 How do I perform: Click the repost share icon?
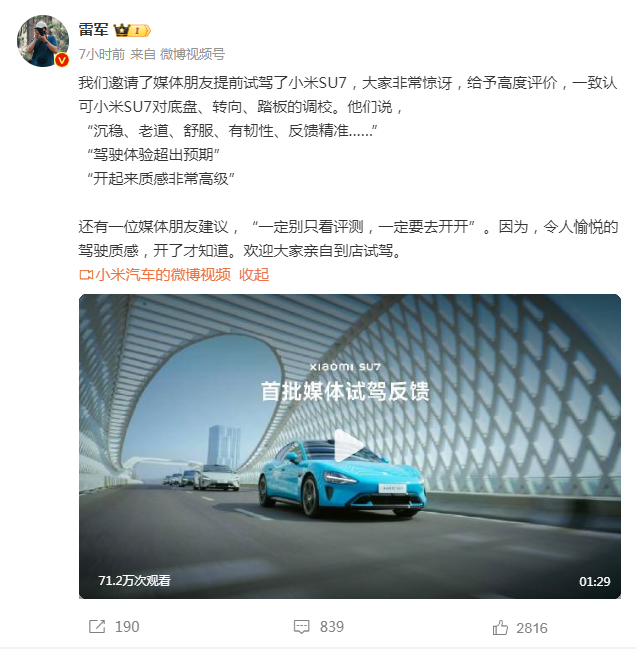pyautogui.click(x=97, y=627)
